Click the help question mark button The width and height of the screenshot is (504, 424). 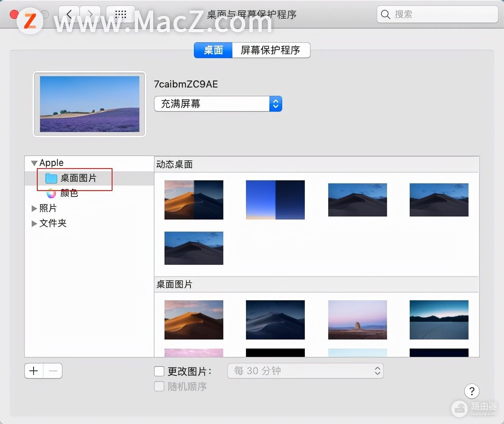(472, 391)
